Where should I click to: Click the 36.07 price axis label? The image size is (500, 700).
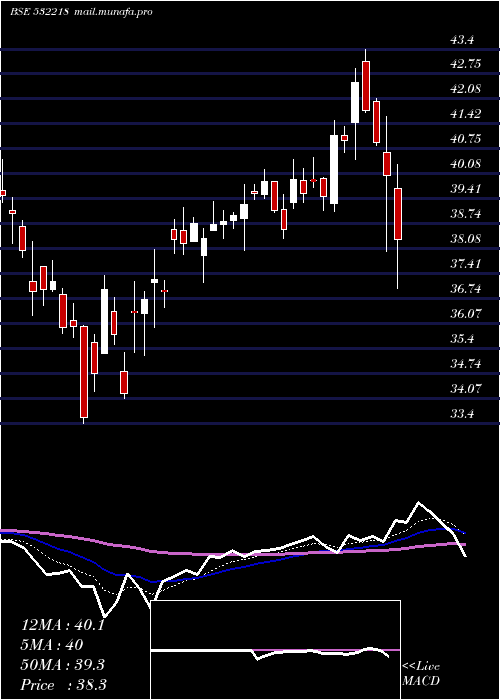(466, 314)
